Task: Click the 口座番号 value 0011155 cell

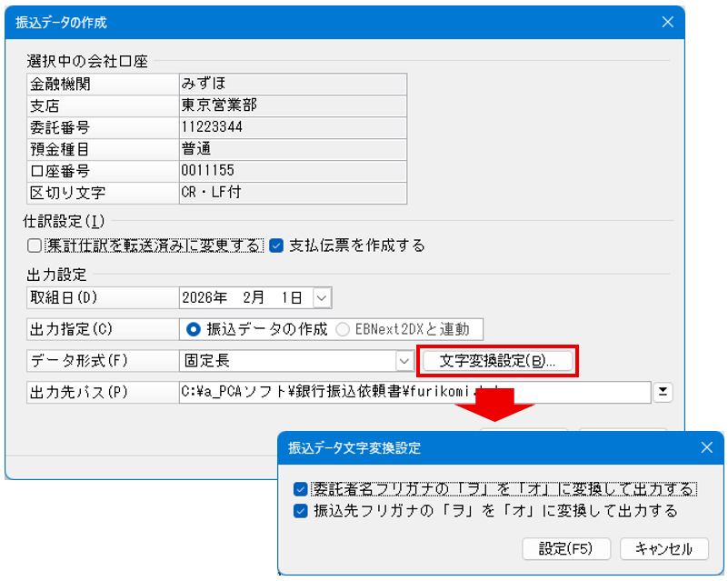Action: [x=291, y=171]
